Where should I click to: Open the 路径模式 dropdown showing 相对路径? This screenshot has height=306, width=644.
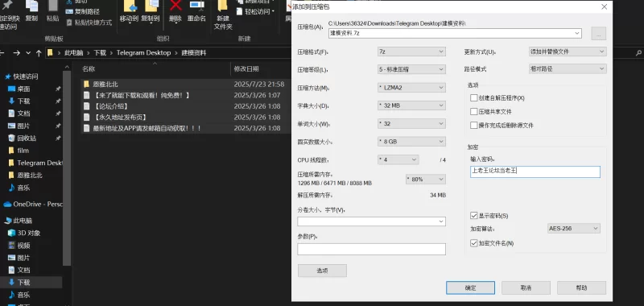click(x=568, y=69)
